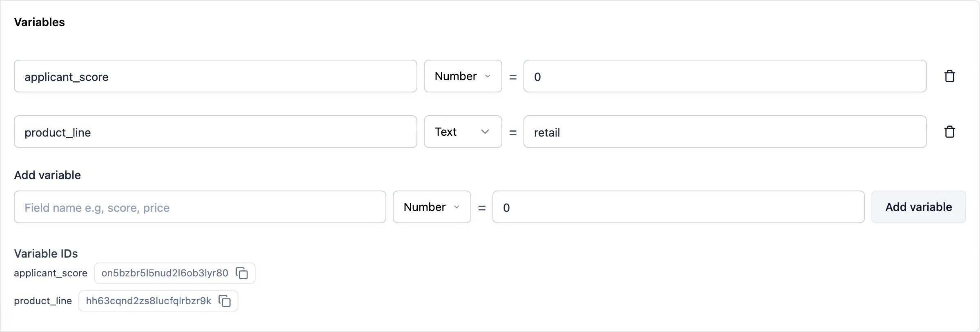Click the new variable default value field
This screenshot has width=980, height=332.
678,207
